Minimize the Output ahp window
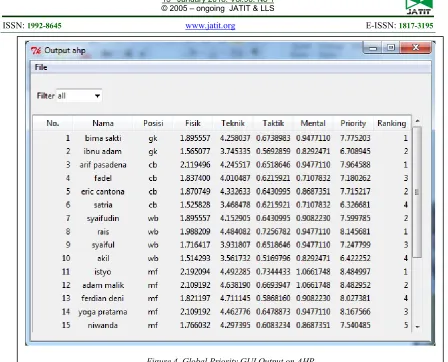448x362 pixels. (x=372, y=48)
